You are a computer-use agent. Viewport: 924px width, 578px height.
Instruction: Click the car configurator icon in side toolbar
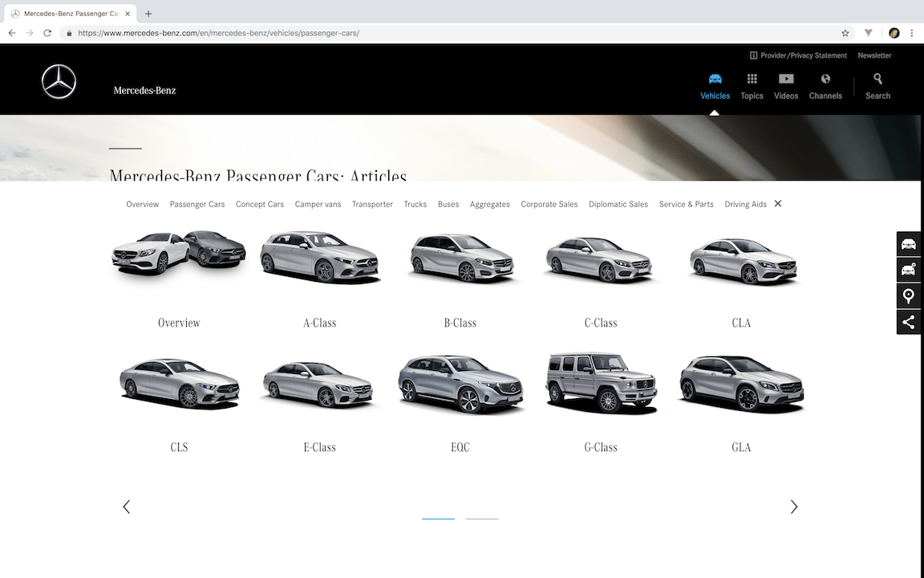point(909,270)
